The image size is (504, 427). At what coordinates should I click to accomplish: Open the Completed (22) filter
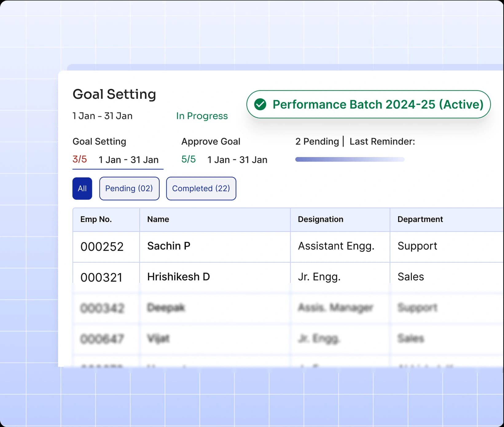201,188
